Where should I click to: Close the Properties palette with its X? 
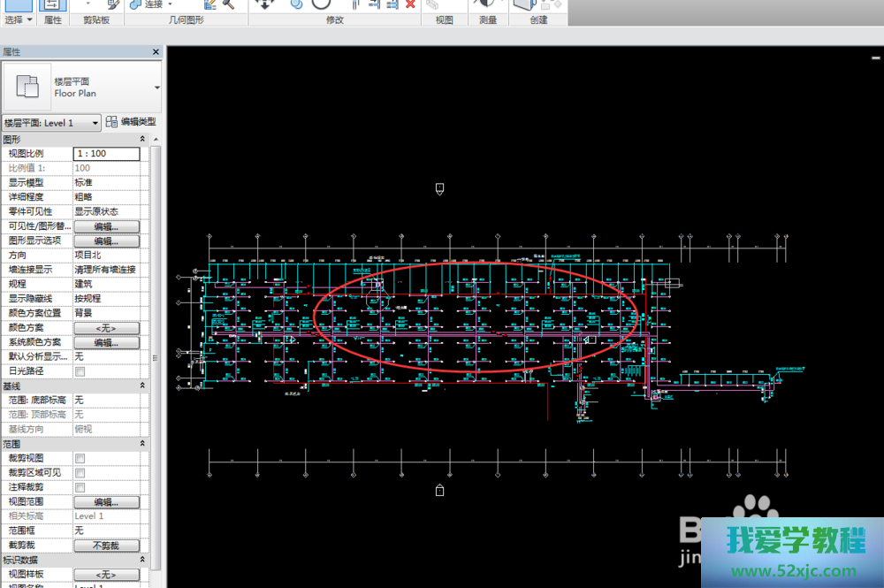tap(156, 53)
